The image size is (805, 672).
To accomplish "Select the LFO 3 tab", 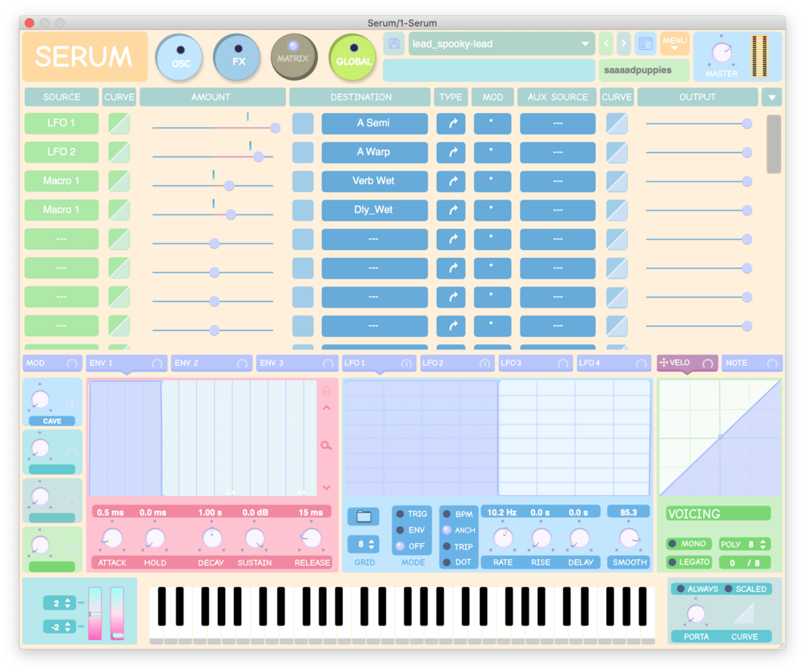I will click(534, 363).
